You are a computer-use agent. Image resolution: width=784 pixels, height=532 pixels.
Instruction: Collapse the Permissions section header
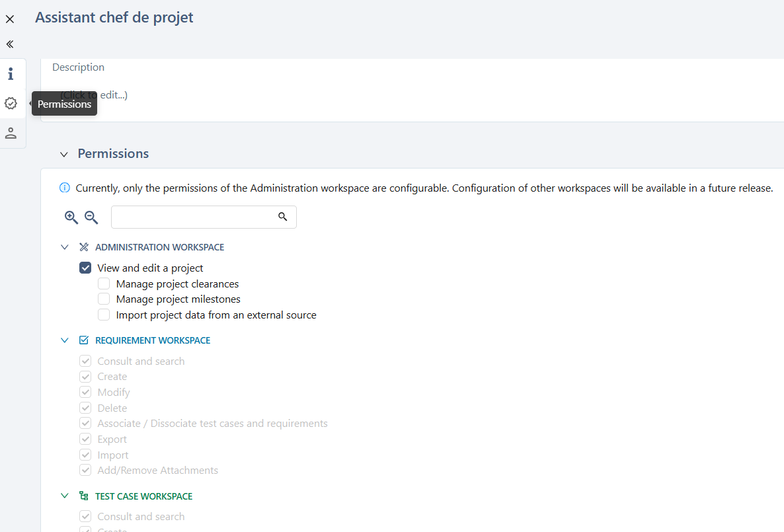pyautogui.click(x=63, y=154)
